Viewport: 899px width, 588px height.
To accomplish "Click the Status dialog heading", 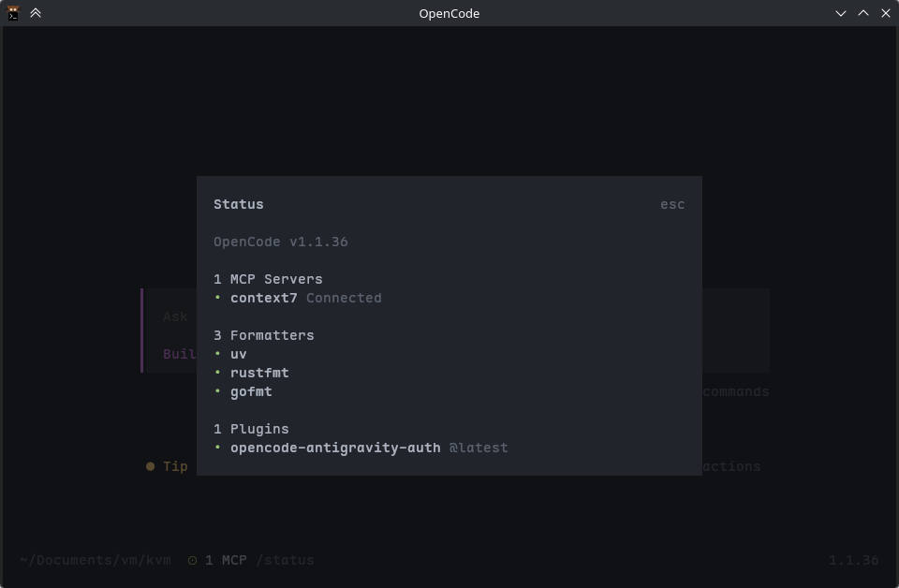I will click(x=239, y=205).
